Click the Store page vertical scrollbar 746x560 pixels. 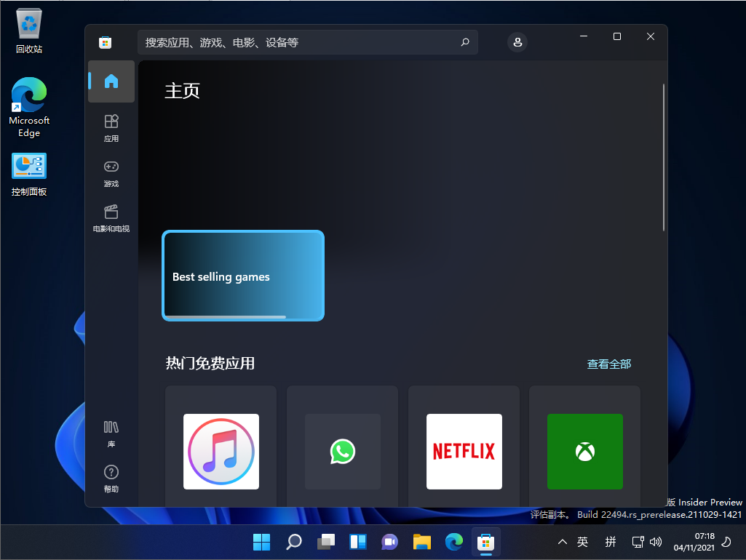click(663, 158)
